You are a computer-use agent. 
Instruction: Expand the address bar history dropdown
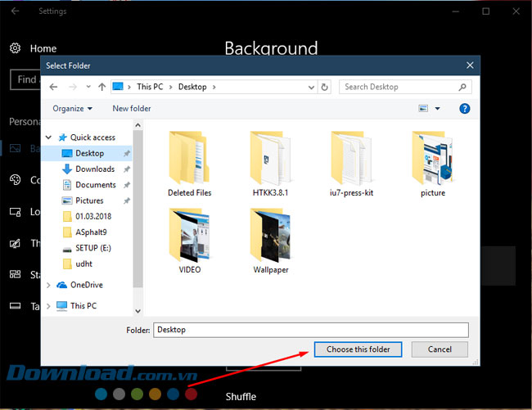(311, 88)
